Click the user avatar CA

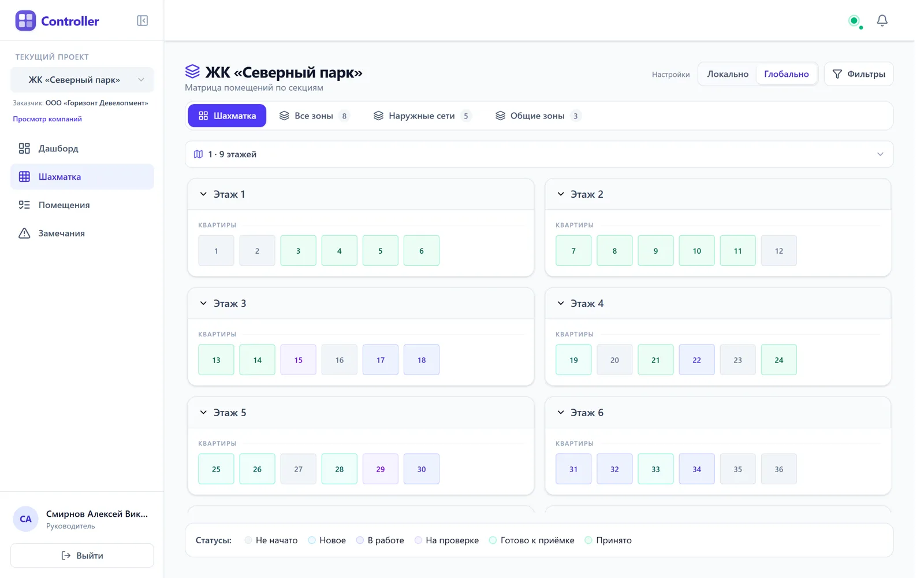[x=25, y=519]
